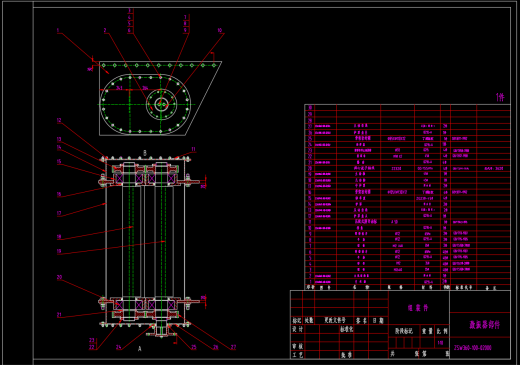This screenshot has height=365, width=520.
Task: Click callout number 19
Action: tap(59, 251)
